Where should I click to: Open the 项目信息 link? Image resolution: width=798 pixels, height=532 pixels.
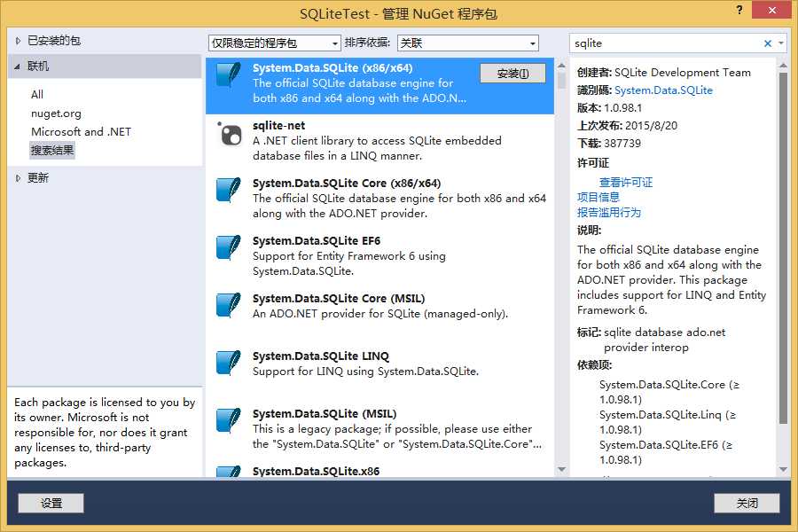(598, 197)
